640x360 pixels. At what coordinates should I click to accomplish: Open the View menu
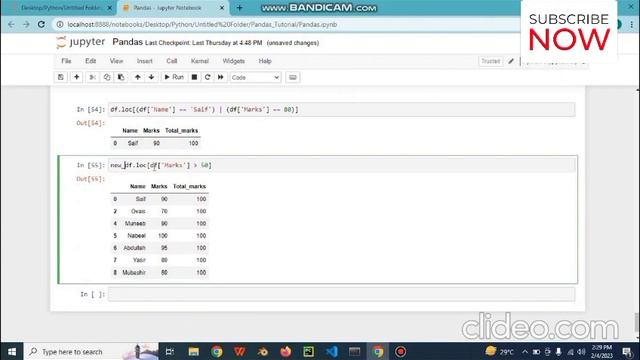tap(116, 61)
